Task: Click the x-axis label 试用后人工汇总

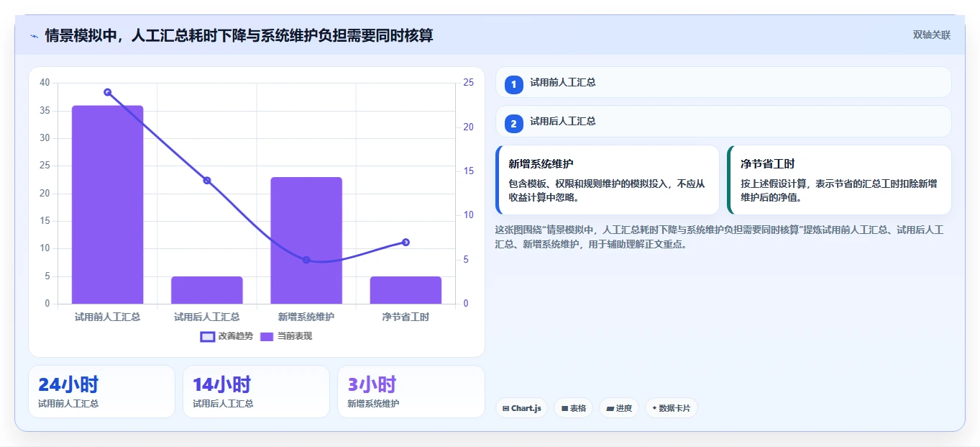Action: [207, 317]
